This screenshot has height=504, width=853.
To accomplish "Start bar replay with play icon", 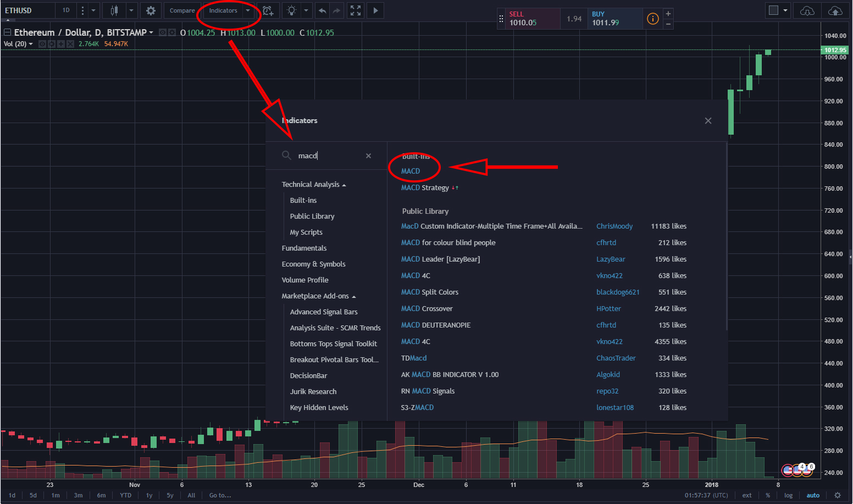I will coord(375,10).
